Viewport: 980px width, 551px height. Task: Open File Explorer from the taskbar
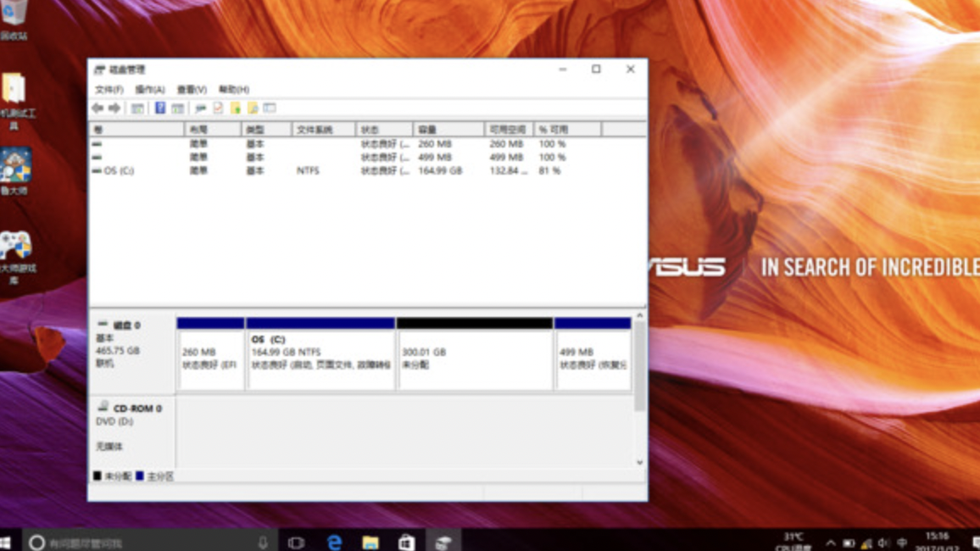tap(370, 543)
